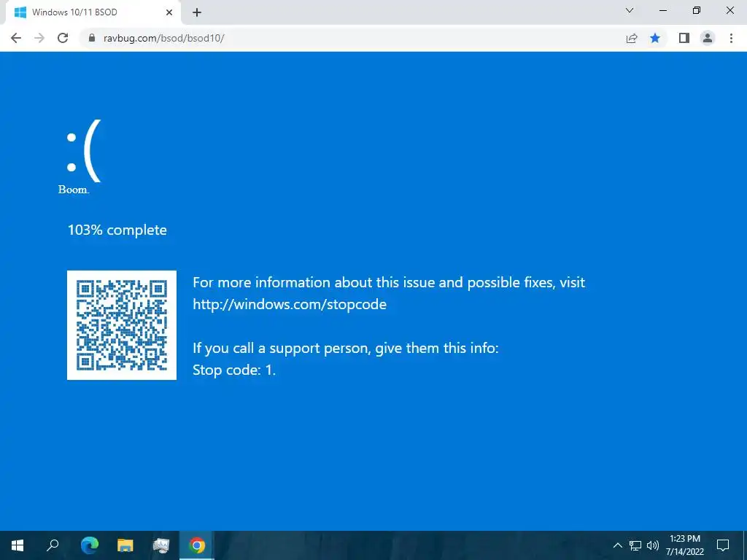The width and height of the screenshot is (747, 560).
Task: Close the Windows 10/11 BSOD tab
Action: pyautogui.click(x=169, y=12)
